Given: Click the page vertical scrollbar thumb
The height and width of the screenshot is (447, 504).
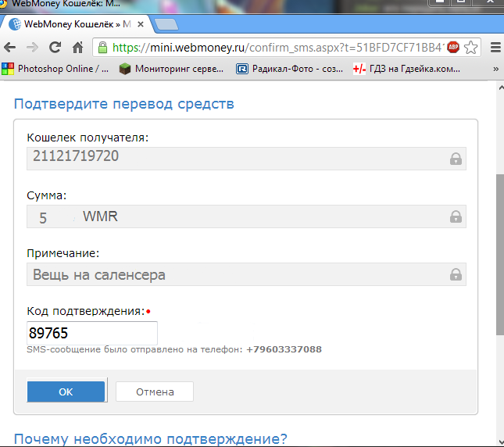Looking at the screenshot, I should pyautogui.click(x=500, y=255).
